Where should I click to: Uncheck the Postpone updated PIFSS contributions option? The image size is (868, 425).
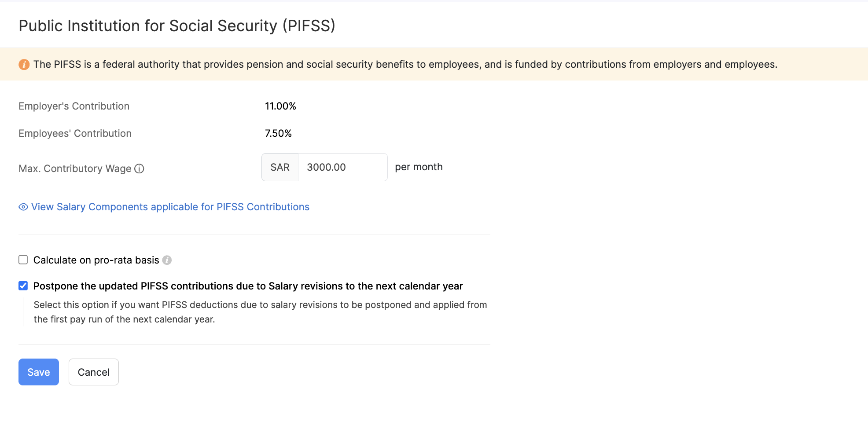pos(23,286)
